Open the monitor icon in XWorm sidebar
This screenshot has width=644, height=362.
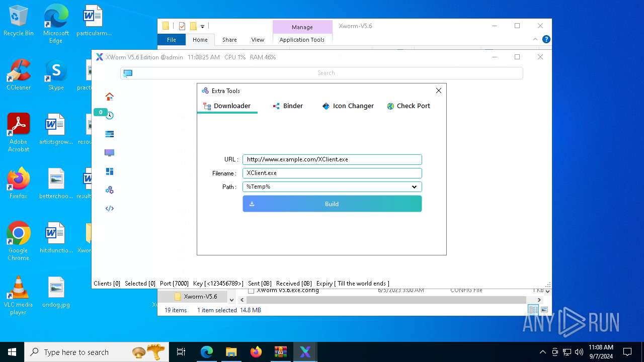click(109, 153)
